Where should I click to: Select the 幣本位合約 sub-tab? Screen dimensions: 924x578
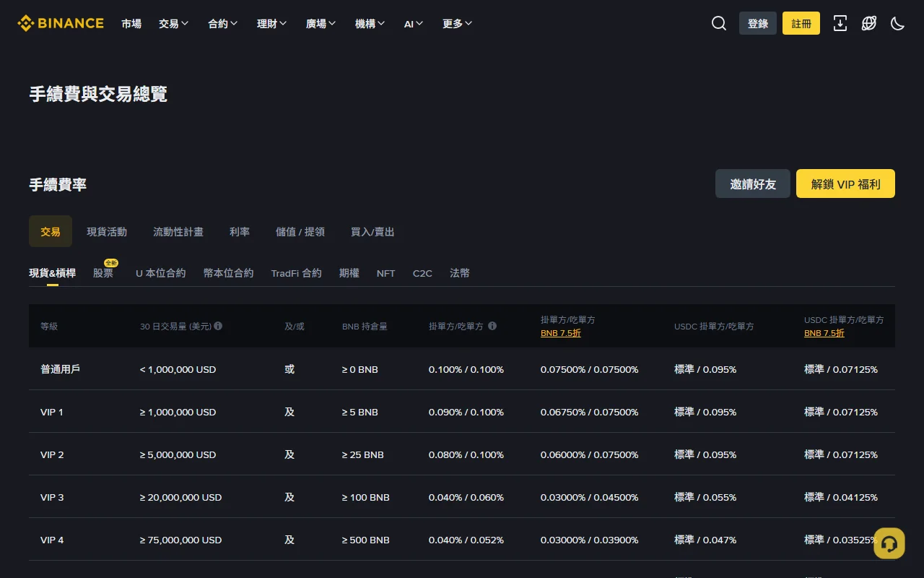click(x=228, y=272)
